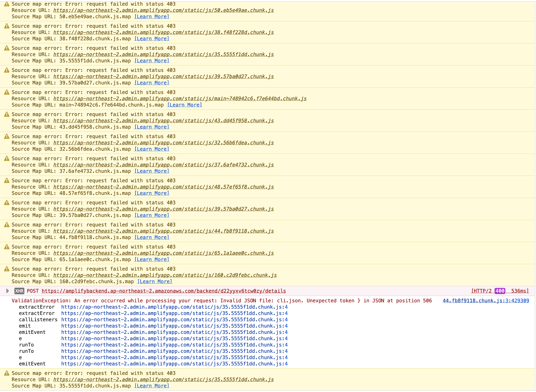This screenshot has width=536, height=392.
Task: Click warning triangle on the 160.c2d9febc error
Action: tap(7, 269)
